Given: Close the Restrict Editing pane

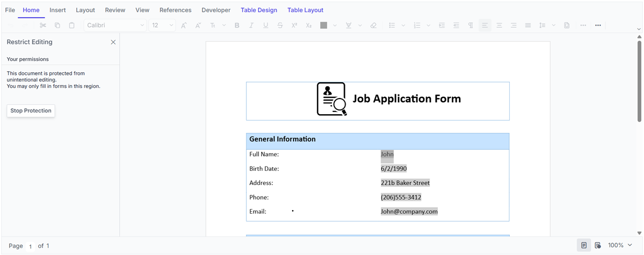Looking at the screenshot, I should [x=113, y=42].
